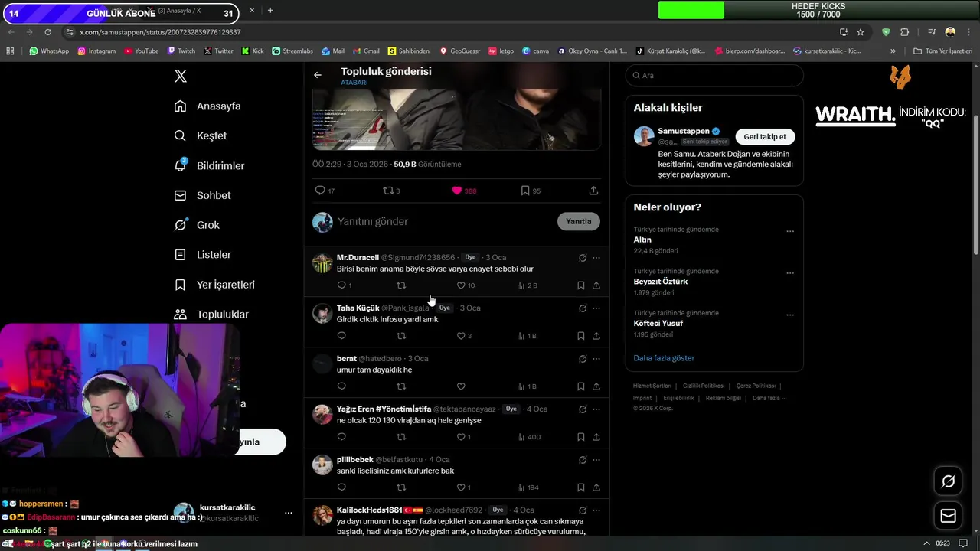This screenshot has height=551, width=980.
Task: Click the Ara search box
Action: [714, 76]
